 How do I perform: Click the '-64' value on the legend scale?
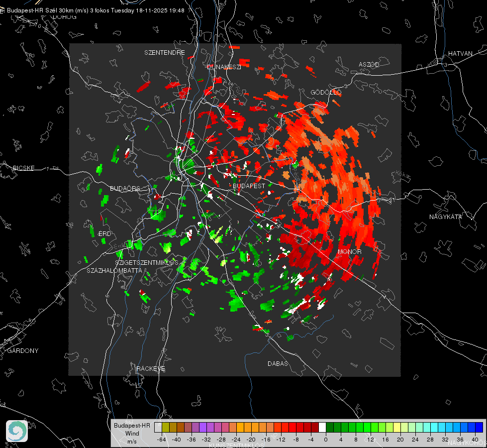(x=162, y=440)
